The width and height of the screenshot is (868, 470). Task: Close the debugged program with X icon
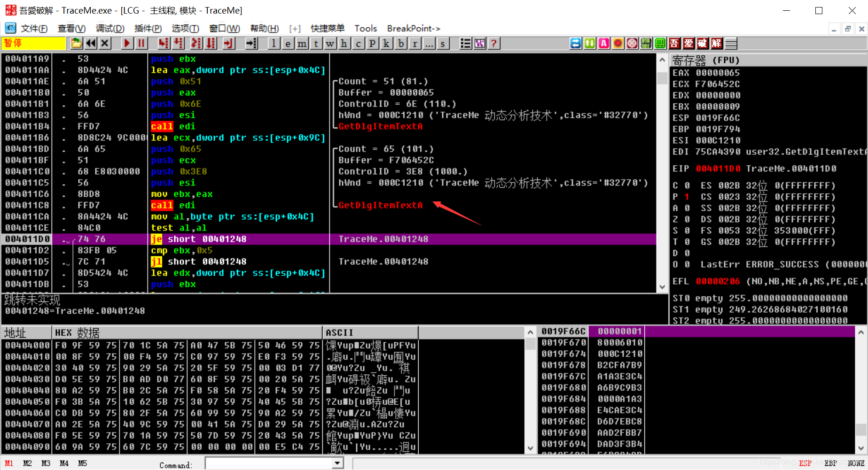pyautogui.click(x=105, y=44)
